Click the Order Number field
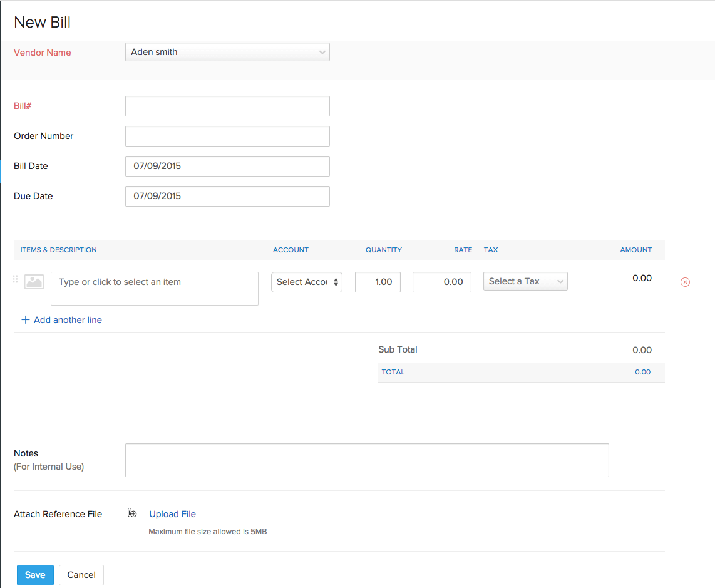715x588 pixels. click(227, 137)
